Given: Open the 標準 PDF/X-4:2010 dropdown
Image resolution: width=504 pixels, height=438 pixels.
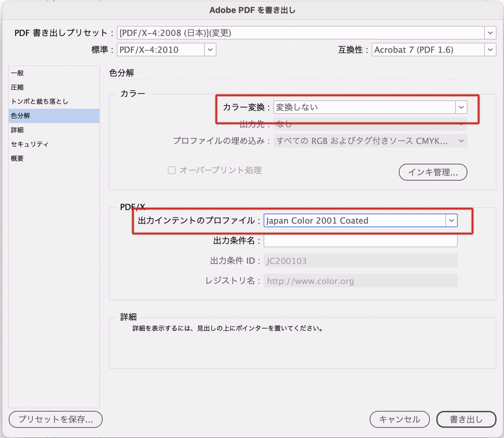Looking at the screenshot, I should click(x=210, y=50).
